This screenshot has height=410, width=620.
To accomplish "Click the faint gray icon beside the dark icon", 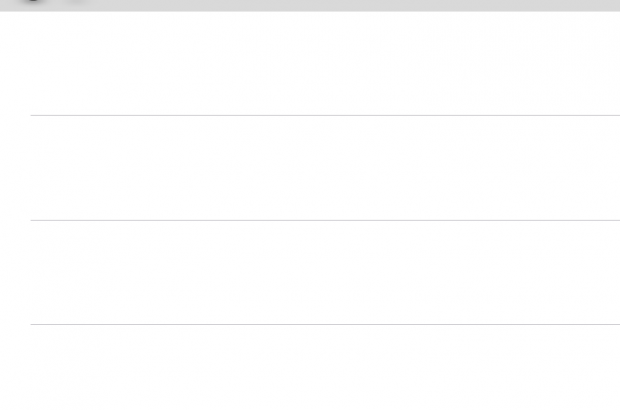I will 73,2.
